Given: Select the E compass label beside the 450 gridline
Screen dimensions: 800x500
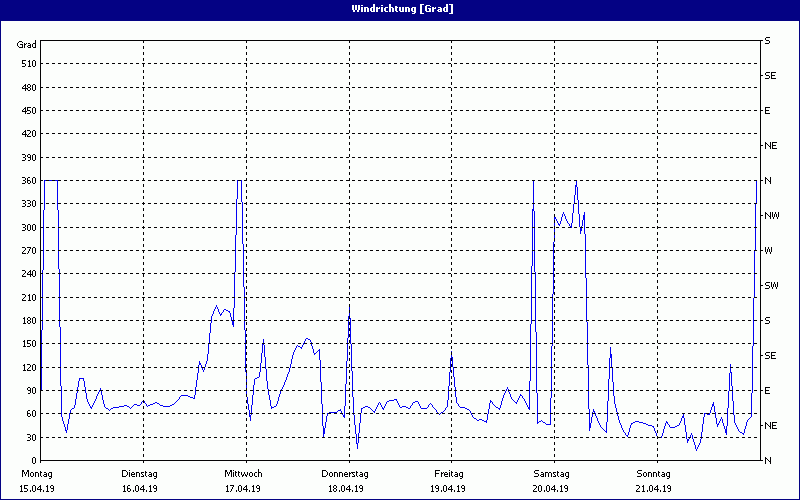Looking at the screenshot, I should point(767,111).
